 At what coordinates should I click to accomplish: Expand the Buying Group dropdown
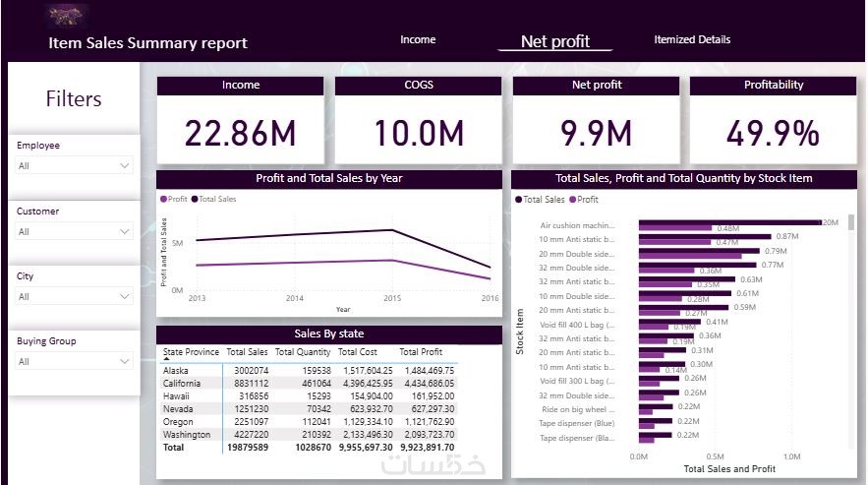74,361
